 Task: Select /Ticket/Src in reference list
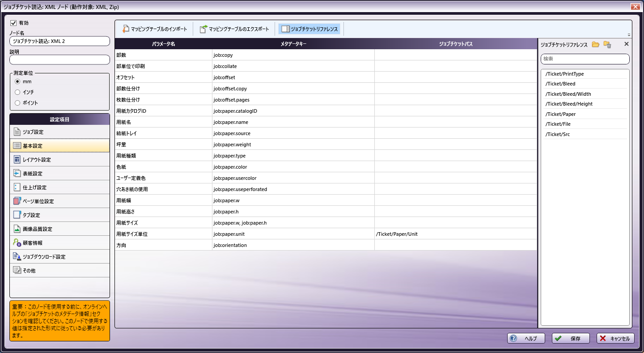[x=585, y=134]
